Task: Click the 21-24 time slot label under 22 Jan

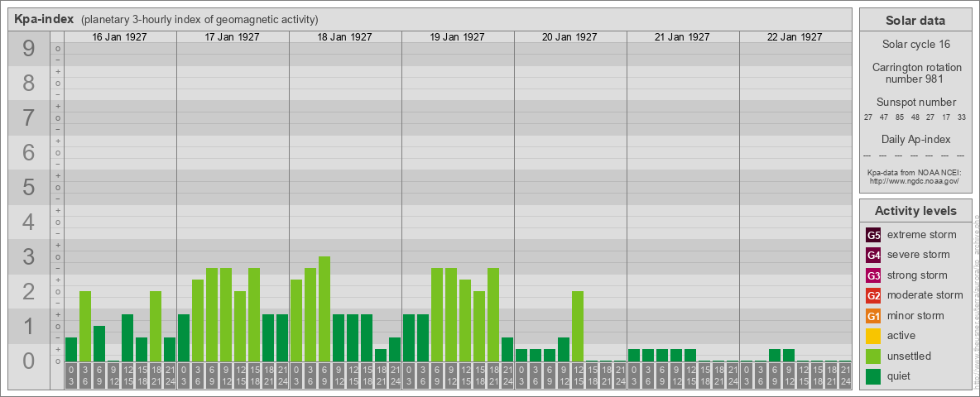Action: point(845,375)
